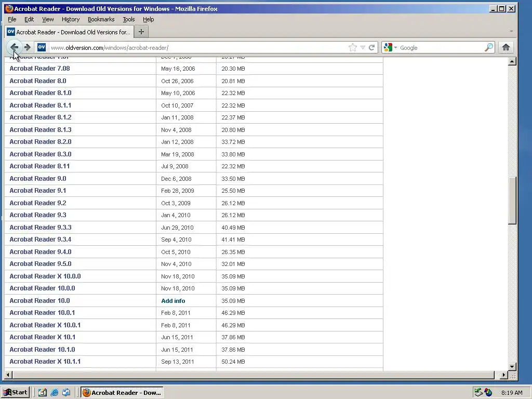Open the Acrobat Reader X 10.0.1 link
This screenshot has width=532, height=399.
click(45, 325)
